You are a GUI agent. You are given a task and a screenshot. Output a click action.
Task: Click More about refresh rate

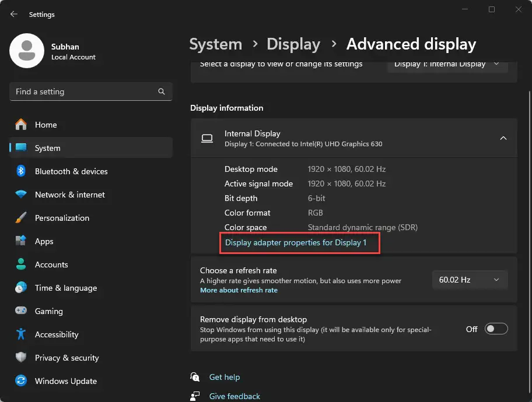[239, 290]
